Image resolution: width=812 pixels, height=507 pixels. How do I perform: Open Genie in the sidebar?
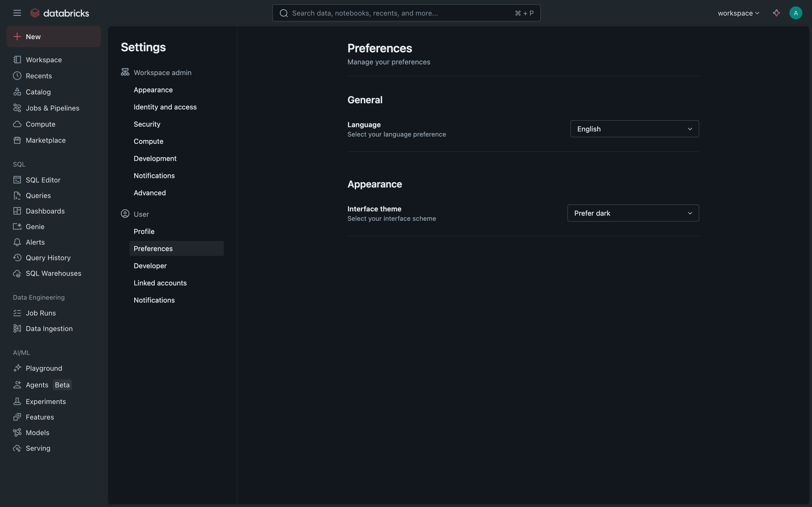[x=35, y=227]
